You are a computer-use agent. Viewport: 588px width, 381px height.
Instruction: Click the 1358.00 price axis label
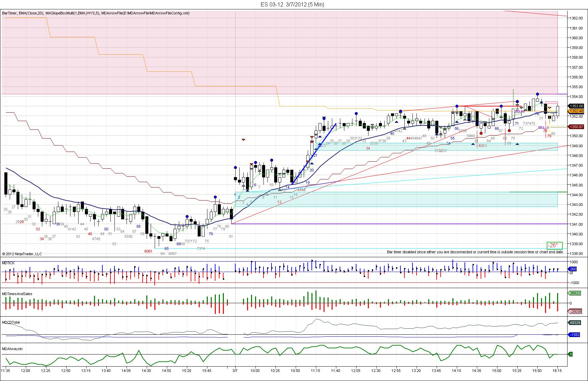576,57
